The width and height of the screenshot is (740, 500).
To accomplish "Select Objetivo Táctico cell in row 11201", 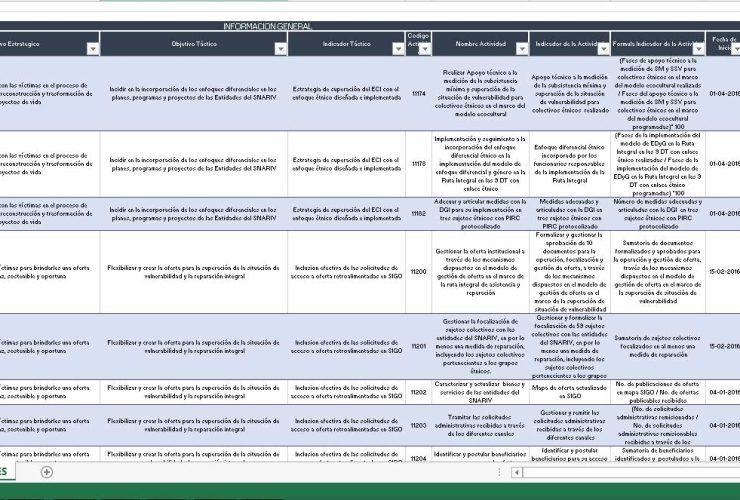I will coord(194,346).
